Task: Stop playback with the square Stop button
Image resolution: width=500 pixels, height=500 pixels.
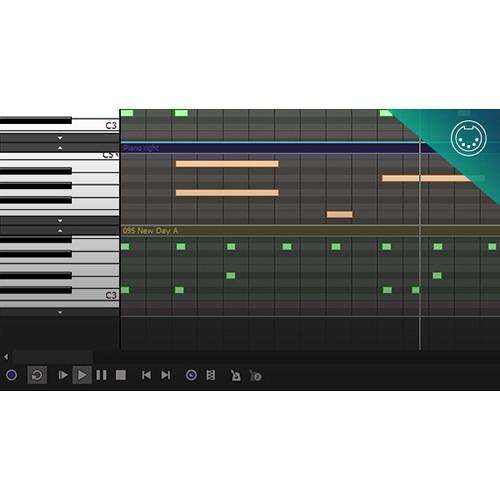Action: click(121, 375)
